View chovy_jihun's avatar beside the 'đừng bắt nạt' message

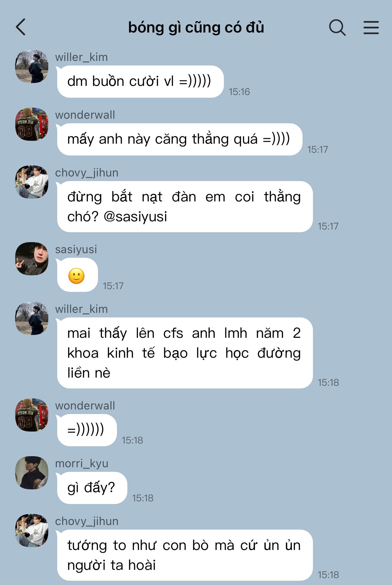point(32,182)
